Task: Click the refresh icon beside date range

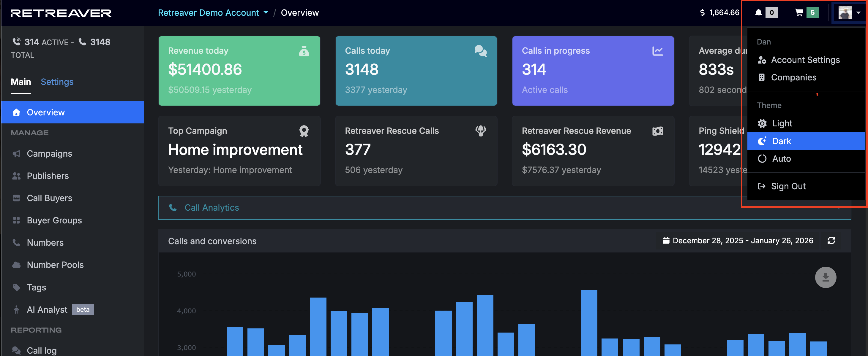Action: point(831,241)
